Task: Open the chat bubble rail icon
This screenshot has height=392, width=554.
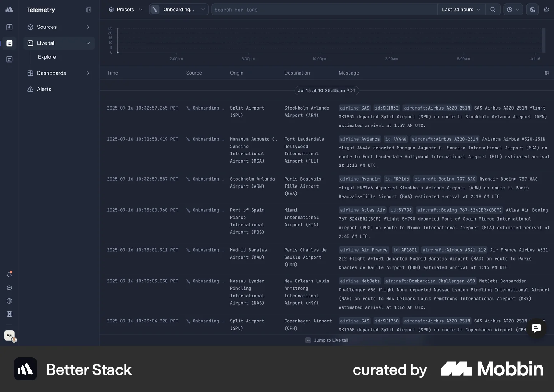Action: tap(10, 288)
